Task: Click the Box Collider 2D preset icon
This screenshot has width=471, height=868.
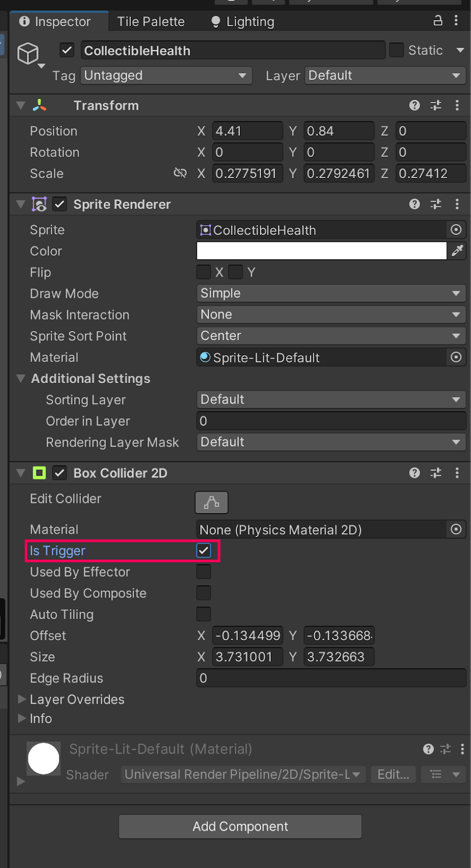Action: [435, 473]
